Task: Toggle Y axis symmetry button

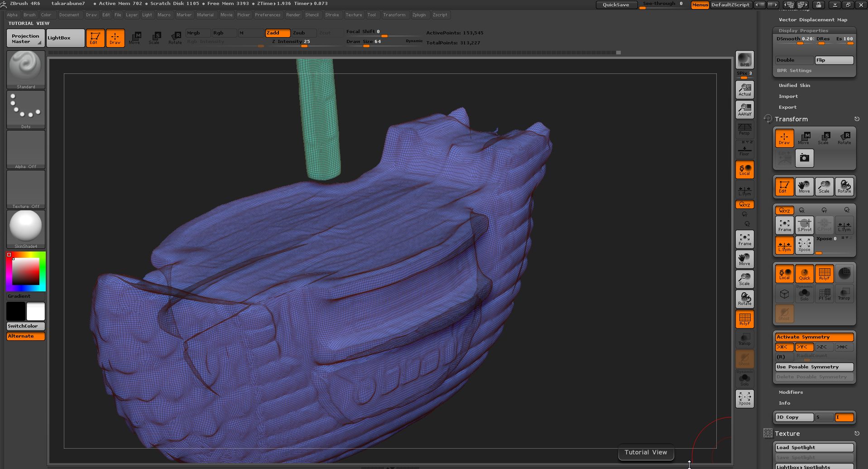Action: point(804,347)
